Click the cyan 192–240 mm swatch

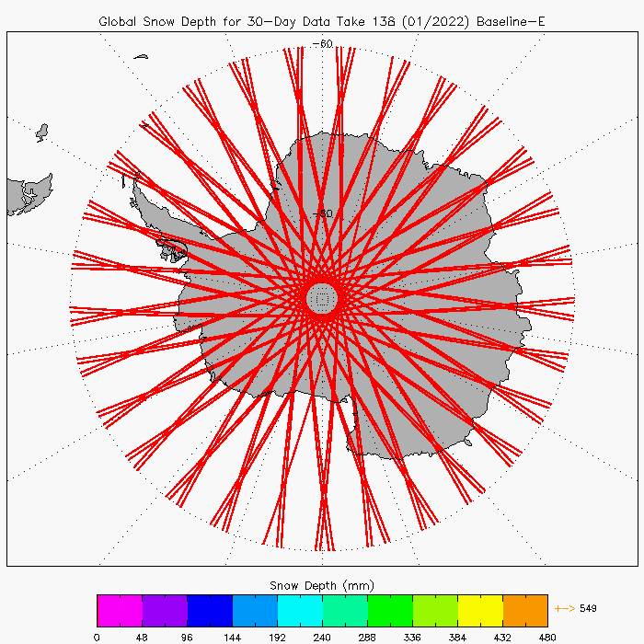[x=300, y=610]
